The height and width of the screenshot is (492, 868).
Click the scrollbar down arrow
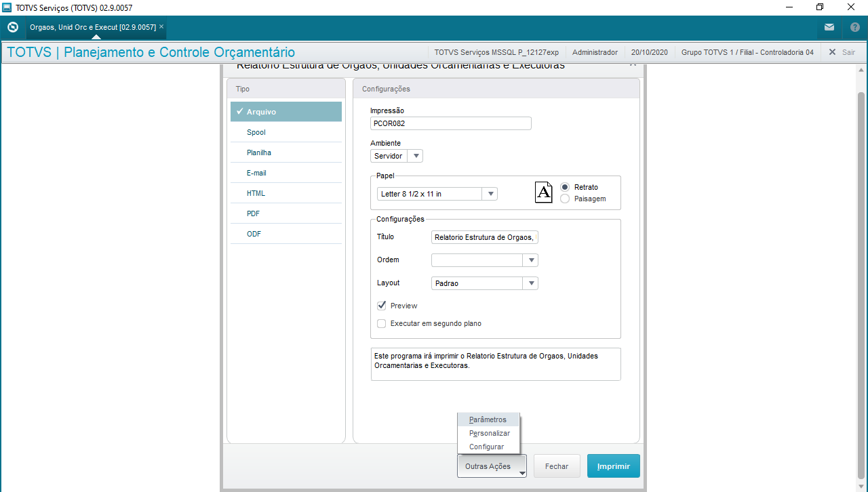click(862, 486)
